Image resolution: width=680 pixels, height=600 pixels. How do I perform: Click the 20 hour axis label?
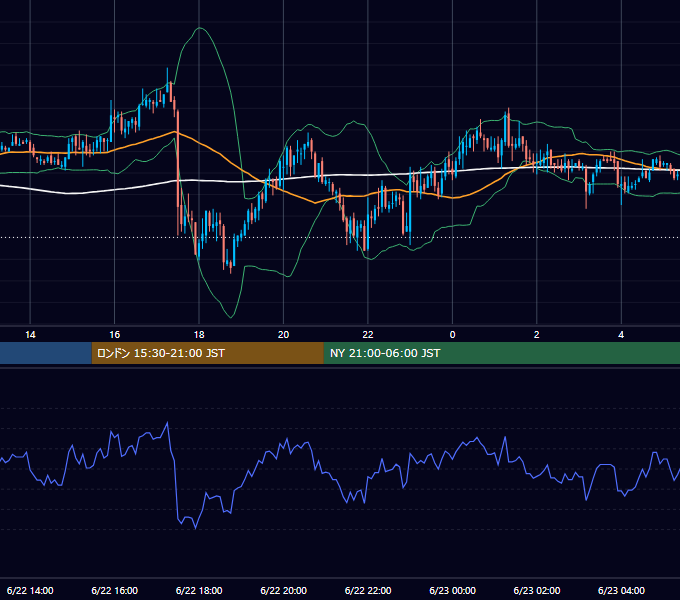click(283, 335)
